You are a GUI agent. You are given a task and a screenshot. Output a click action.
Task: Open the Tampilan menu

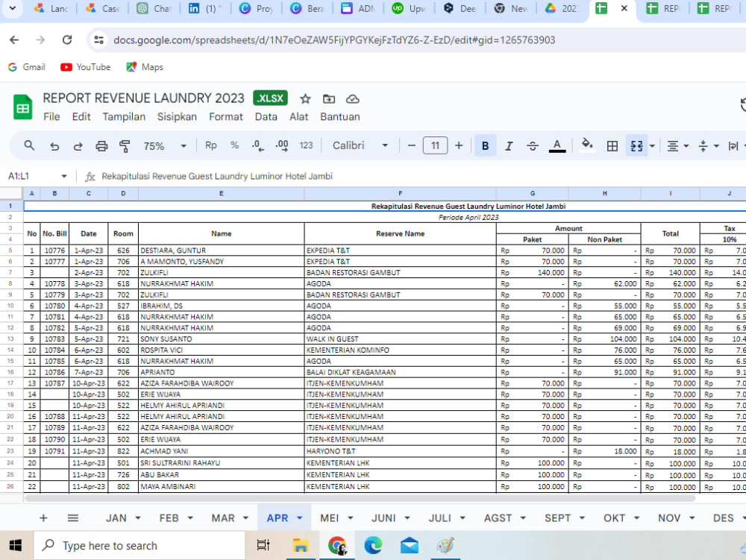coord(124,117)
